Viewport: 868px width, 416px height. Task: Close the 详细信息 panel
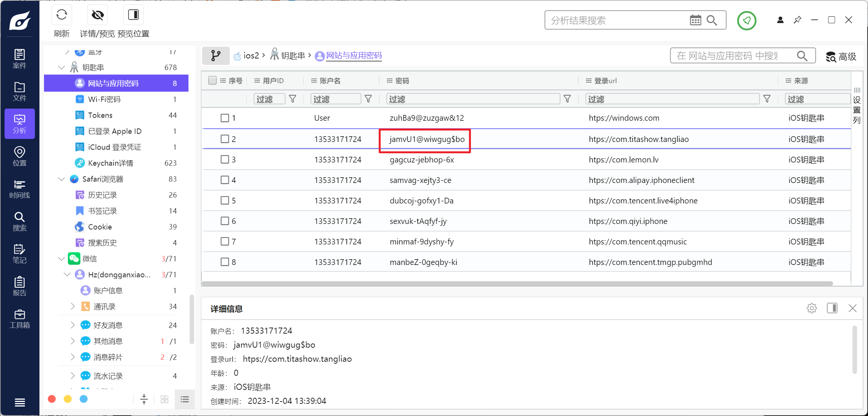[852, 308]
